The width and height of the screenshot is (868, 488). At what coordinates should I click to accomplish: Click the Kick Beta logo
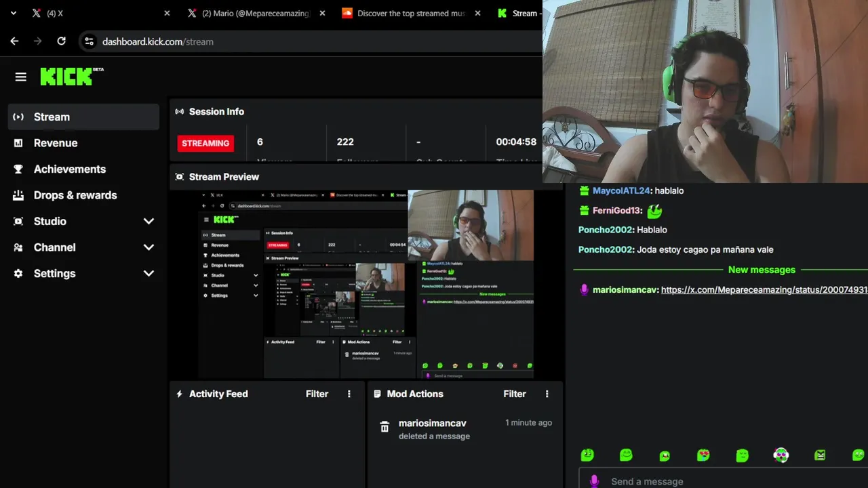click(x=72, y=76)
